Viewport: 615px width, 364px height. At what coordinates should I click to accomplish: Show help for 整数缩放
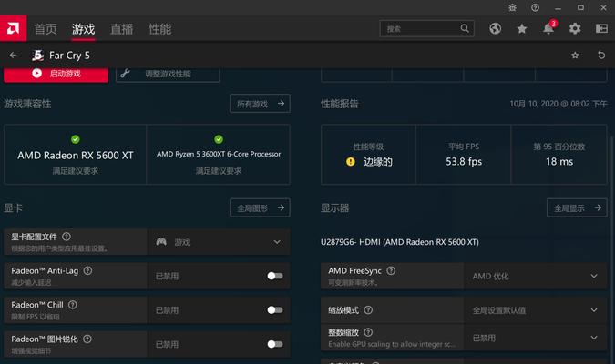[368, 332]
